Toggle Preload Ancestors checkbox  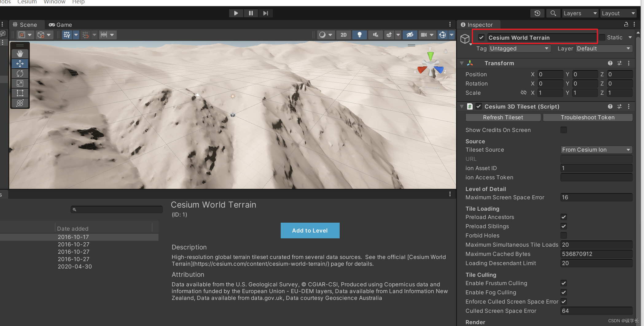564,217
